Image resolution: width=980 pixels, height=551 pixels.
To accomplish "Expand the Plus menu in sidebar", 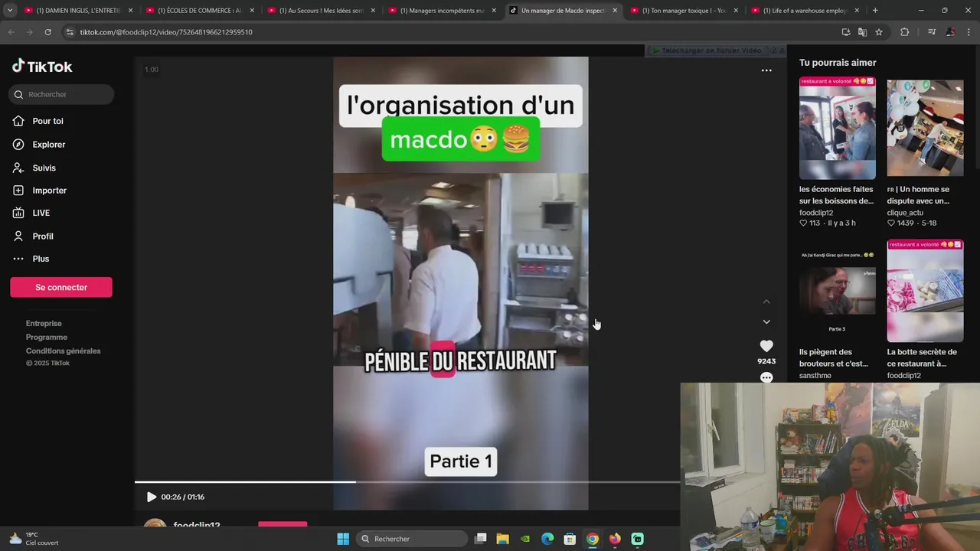I will [x=31, y=259].
